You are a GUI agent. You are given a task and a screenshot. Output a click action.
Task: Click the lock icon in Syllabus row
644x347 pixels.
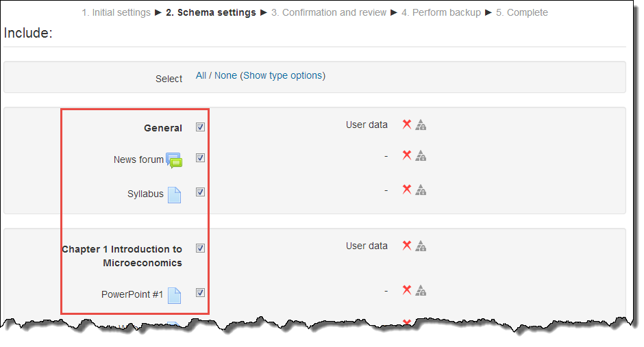point(421,190)
